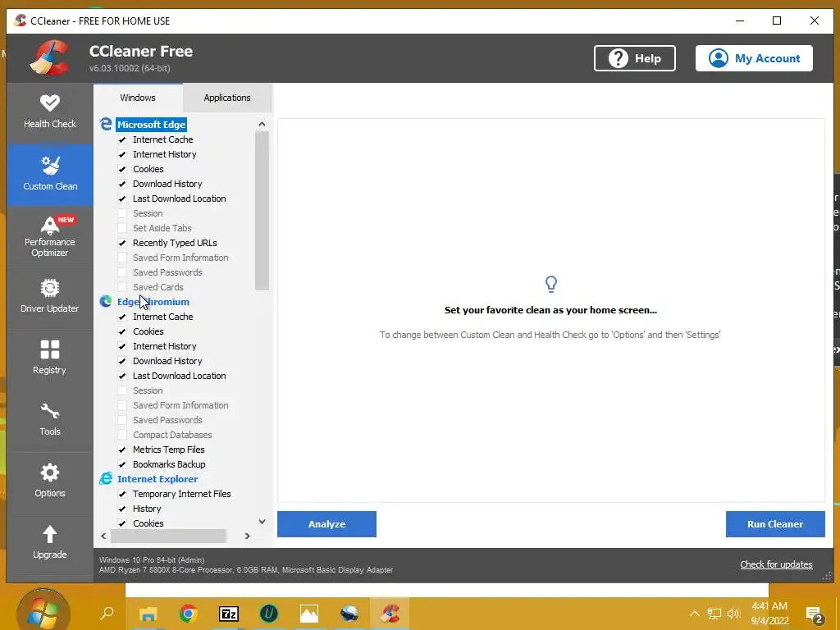The width and height of the screenshot is (840, 630).
Task: Click the volume speaker tray icon
Action: pos(733,614)
